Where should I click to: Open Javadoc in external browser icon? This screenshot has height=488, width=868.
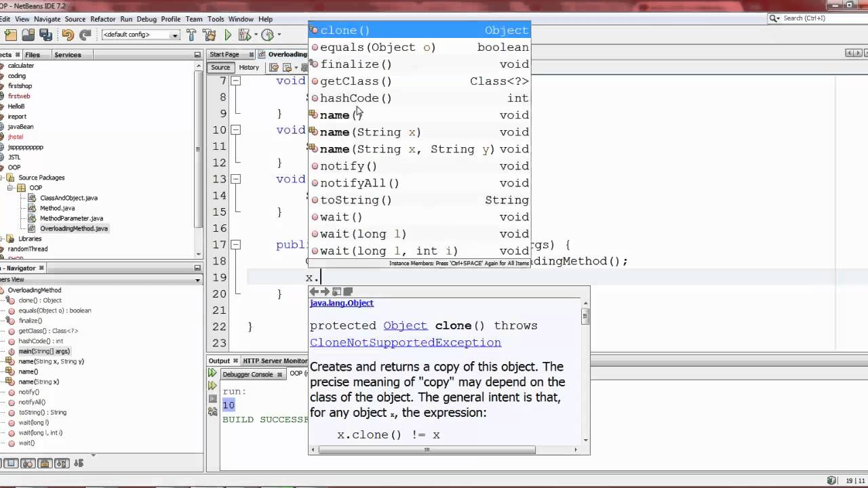click(x=336, y=291)
